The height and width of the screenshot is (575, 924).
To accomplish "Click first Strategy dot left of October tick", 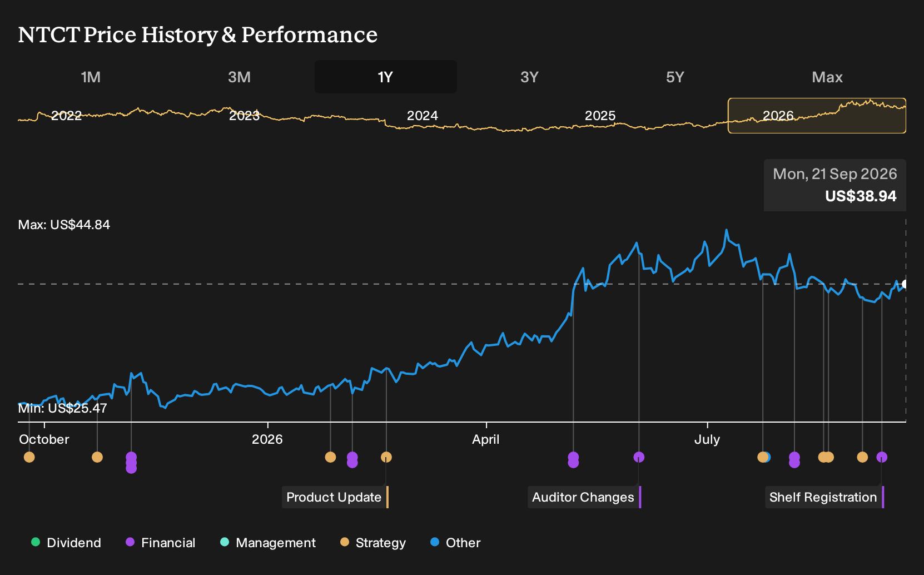I will [29, 457].
